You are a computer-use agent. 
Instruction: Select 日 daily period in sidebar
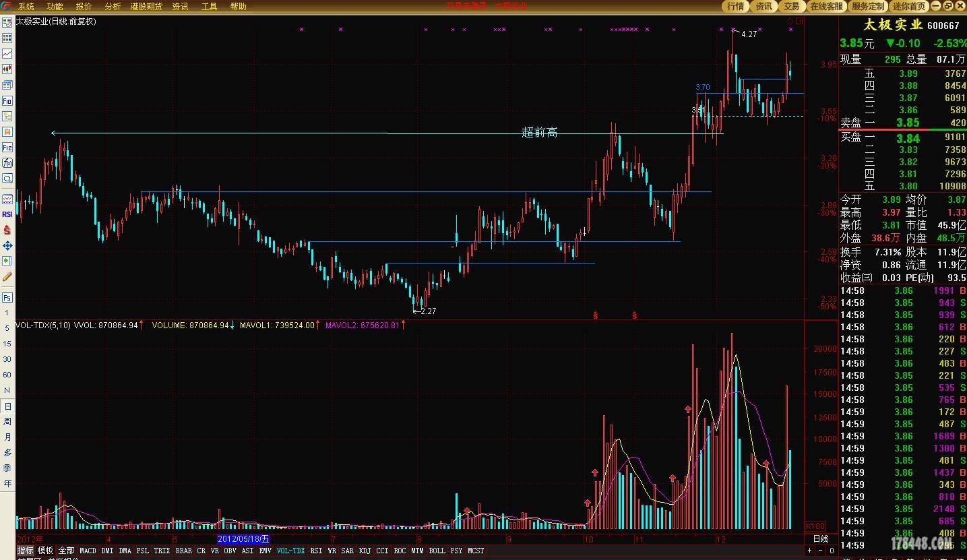pos(7,406)
